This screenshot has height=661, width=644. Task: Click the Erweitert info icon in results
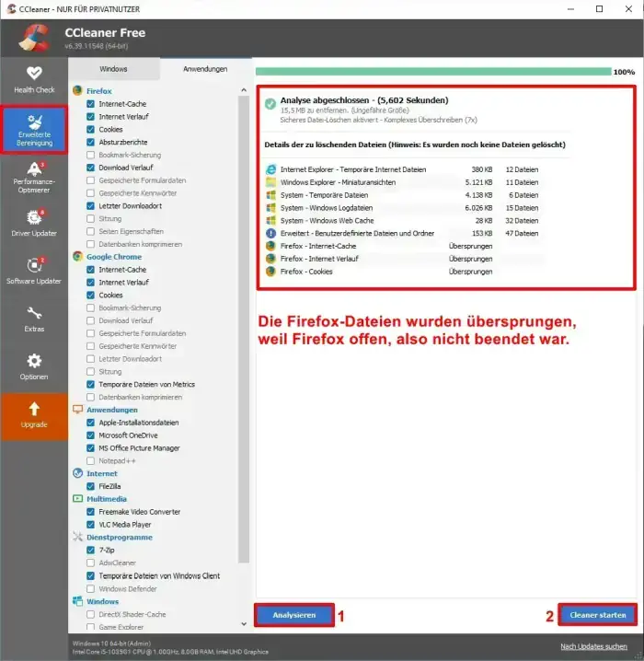(x=270, y=233)
